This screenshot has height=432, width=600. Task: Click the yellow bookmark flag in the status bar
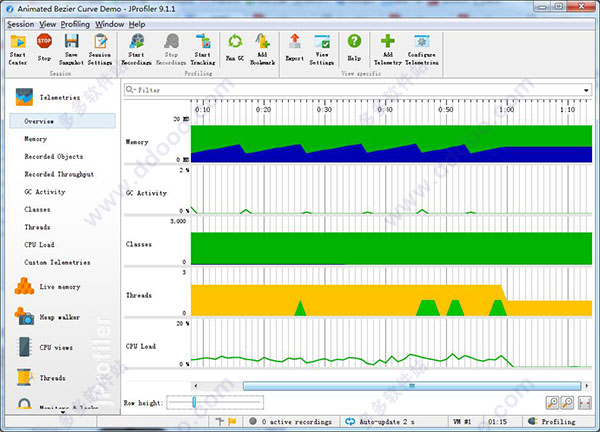point(232,422)
